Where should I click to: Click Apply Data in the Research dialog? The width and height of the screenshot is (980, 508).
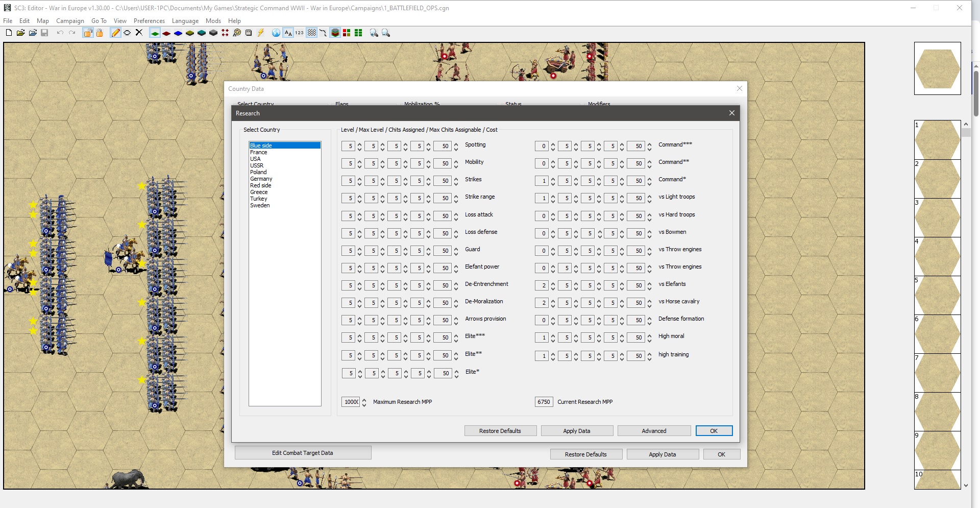[x=577, y=431]
